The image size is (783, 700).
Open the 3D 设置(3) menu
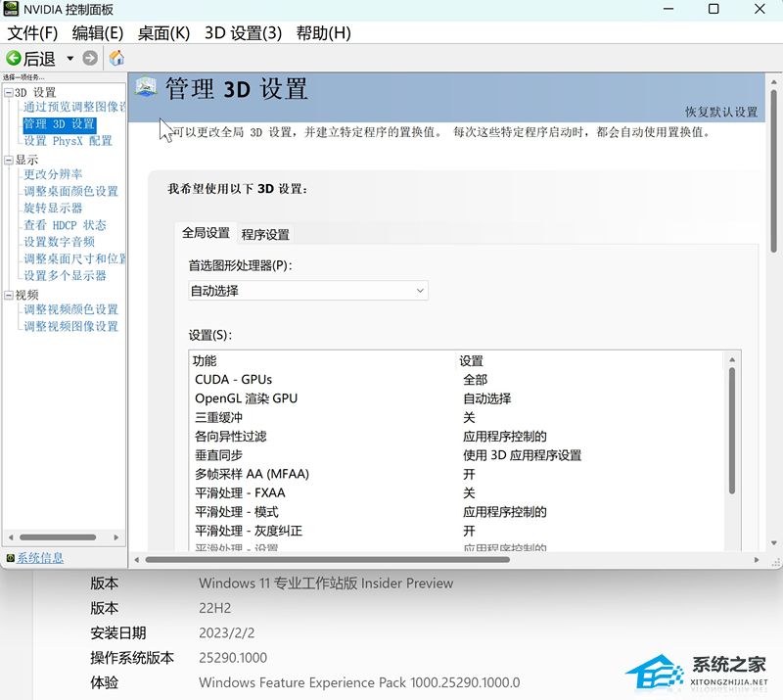point(243,32)
